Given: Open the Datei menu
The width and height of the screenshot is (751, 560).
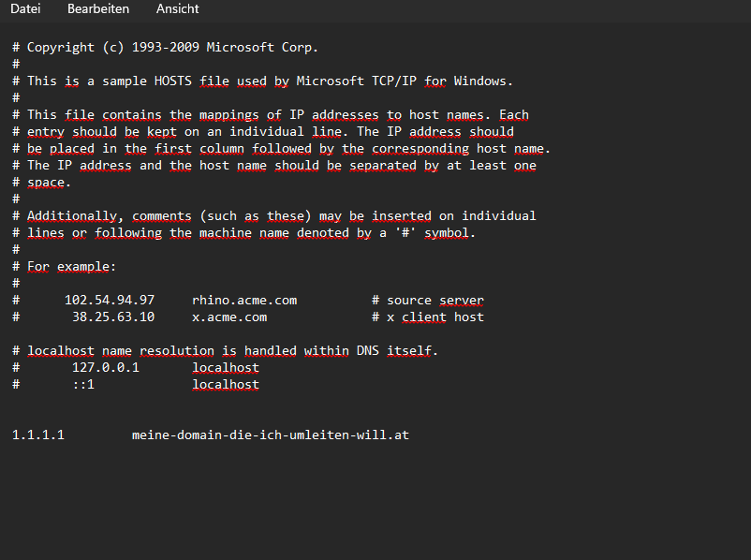Looking at the screenshot, I should click(x=25, y=8).
